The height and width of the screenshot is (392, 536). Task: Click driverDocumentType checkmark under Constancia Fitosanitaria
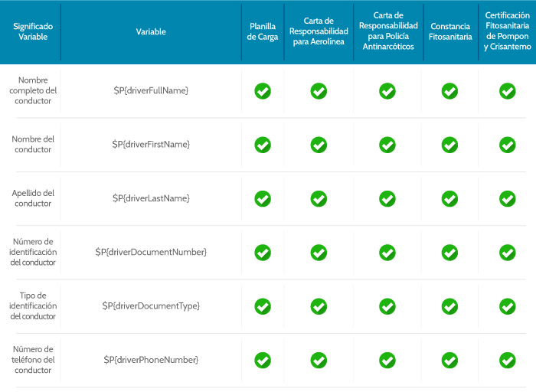(x=449, y=306)
